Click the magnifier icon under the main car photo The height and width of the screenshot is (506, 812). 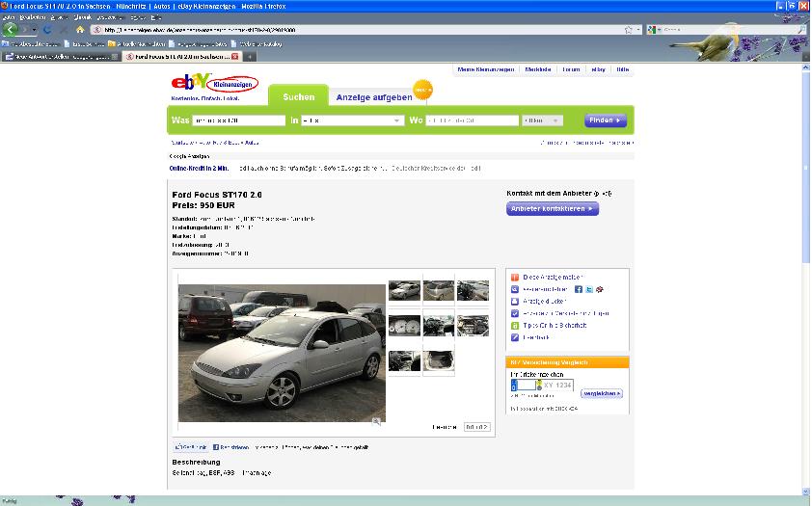click(x=376, y=422)
